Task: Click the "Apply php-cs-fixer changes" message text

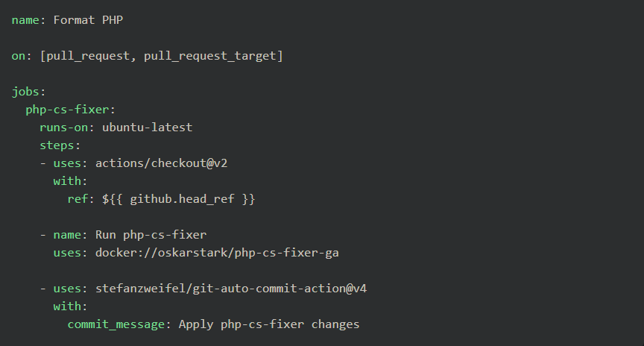Action: coord(269,324)
